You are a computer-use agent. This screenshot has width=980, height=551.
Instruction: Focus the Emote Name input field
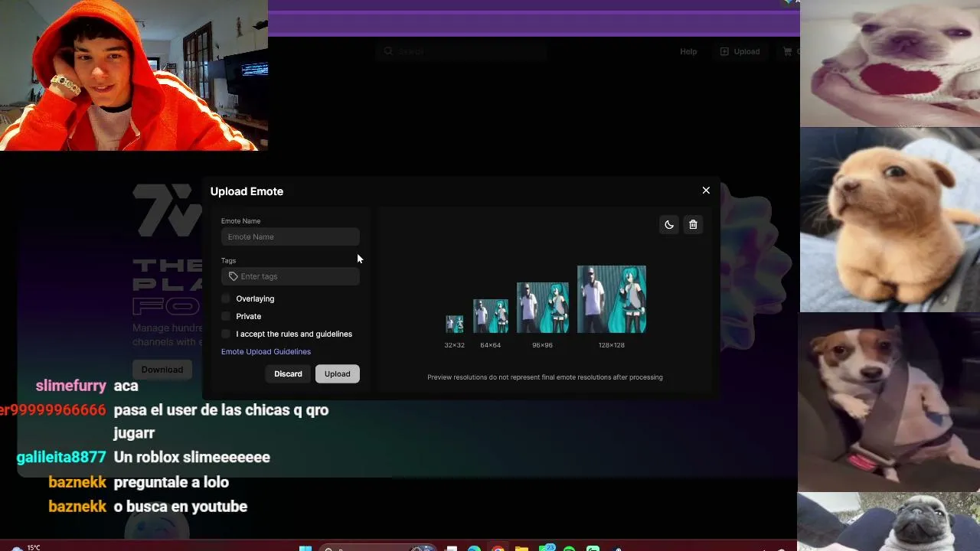click(x=290, y=236)
